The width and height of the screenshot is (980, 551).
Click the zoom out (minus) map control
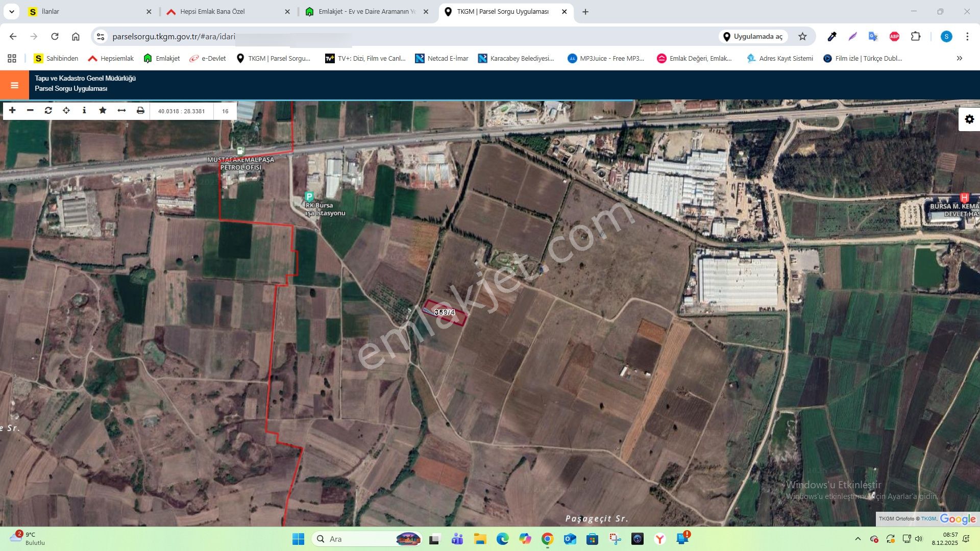click(30, 110)
